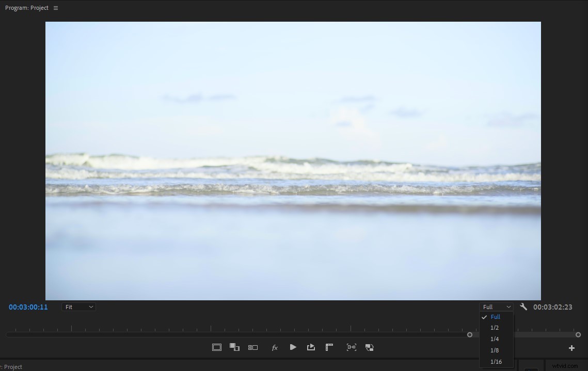This screenshot has height=371, width=588.
Task: Click the Play button to start playback
Action: pos(293,347)
